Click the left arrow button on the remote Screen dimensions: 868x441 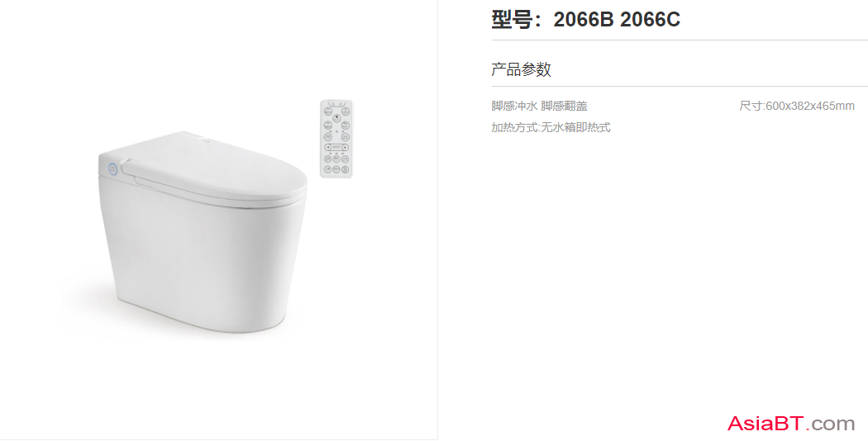[327, 147]
